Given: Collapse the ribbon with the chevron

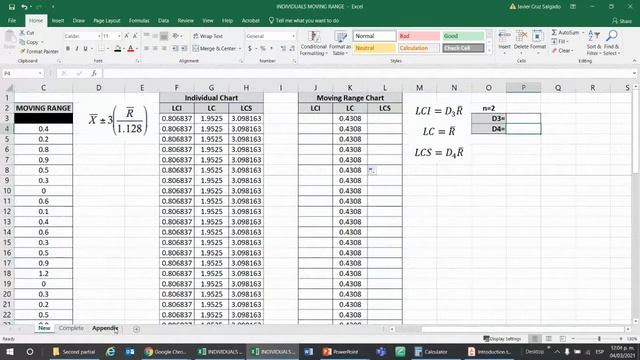Looking at the screenshot, I should [x=634, y=61].
